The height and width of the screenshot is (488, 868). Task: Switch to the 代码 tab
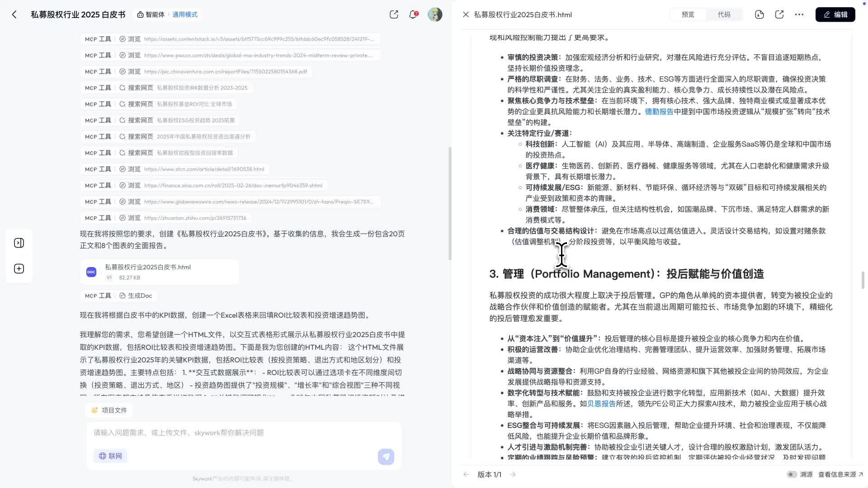tap(724, 14)
